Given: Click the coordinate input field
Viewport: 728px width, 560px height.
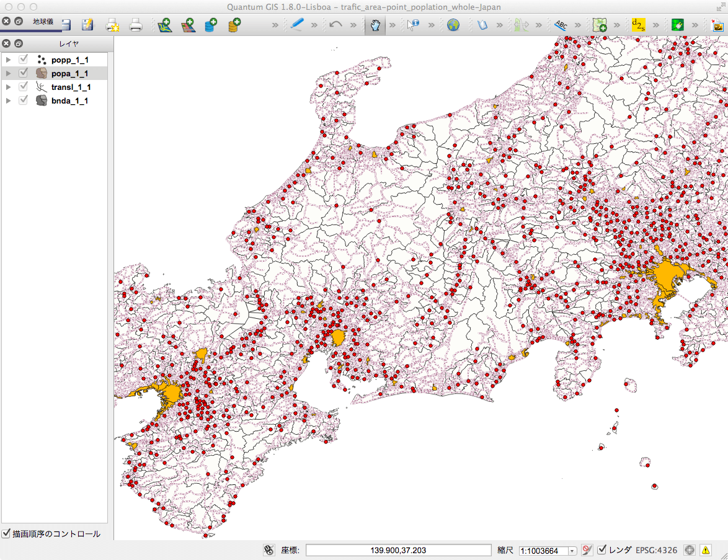Looking at the screenshot, I should coord(398,550).
